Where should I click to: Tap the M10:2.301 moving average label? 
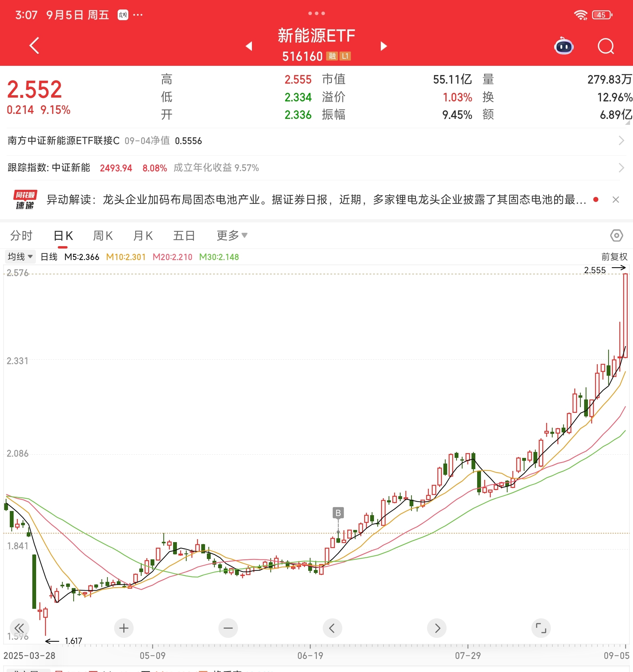click(x=126, y=257)
